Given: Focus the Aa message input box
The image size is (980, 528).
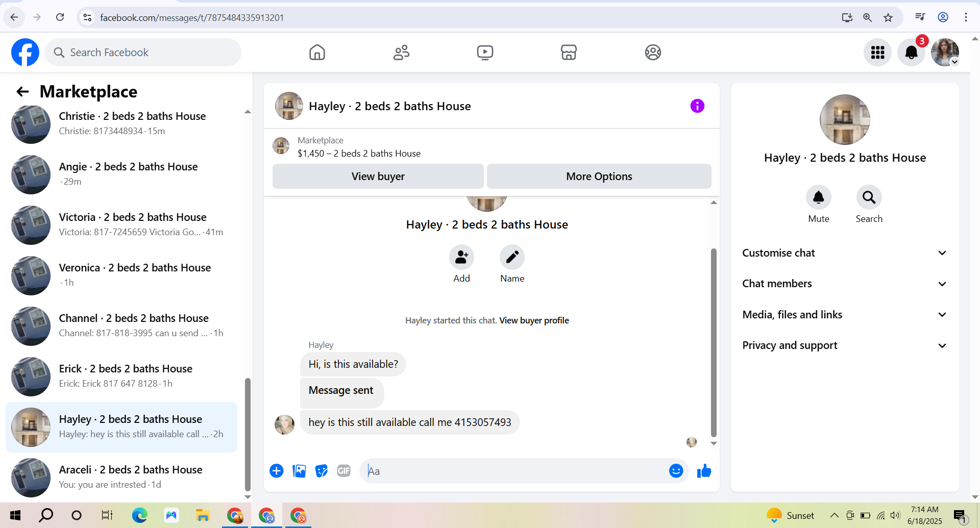Looking at the screenshot, I should click(x=516, y=471).
